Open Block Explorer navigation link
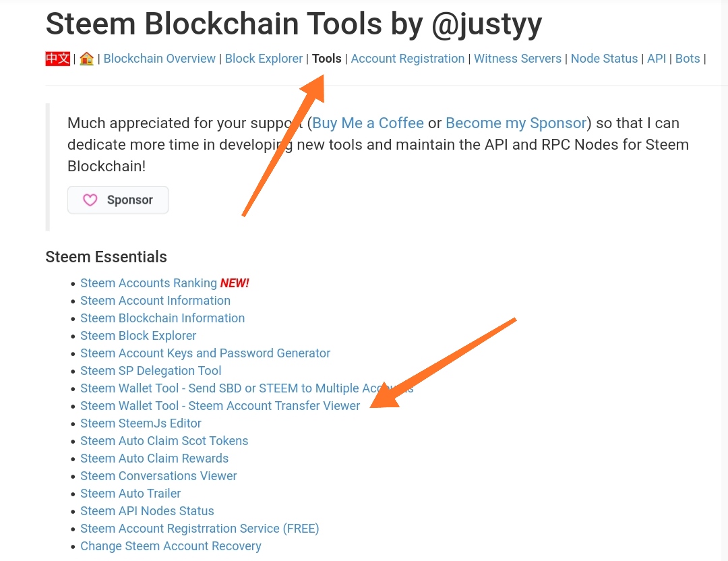The image size is (728, 561). [264, 59]
